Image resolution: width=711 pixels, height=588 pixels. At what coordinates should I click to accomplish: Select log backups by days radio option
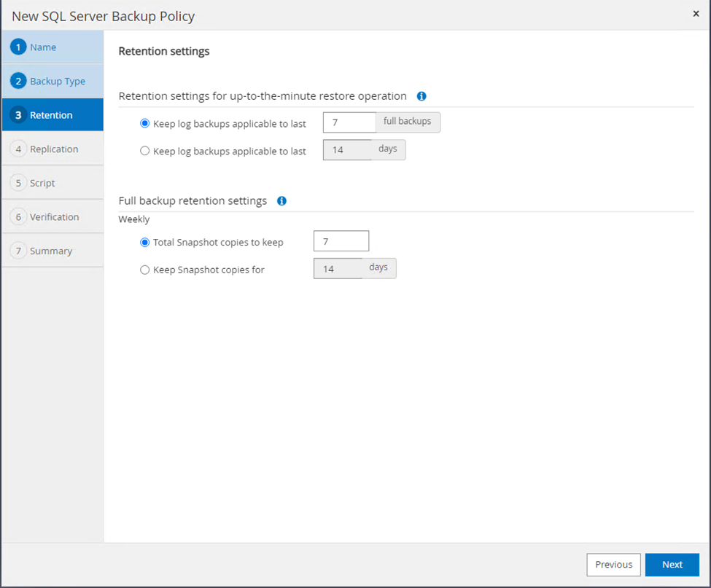coord(144,151)
